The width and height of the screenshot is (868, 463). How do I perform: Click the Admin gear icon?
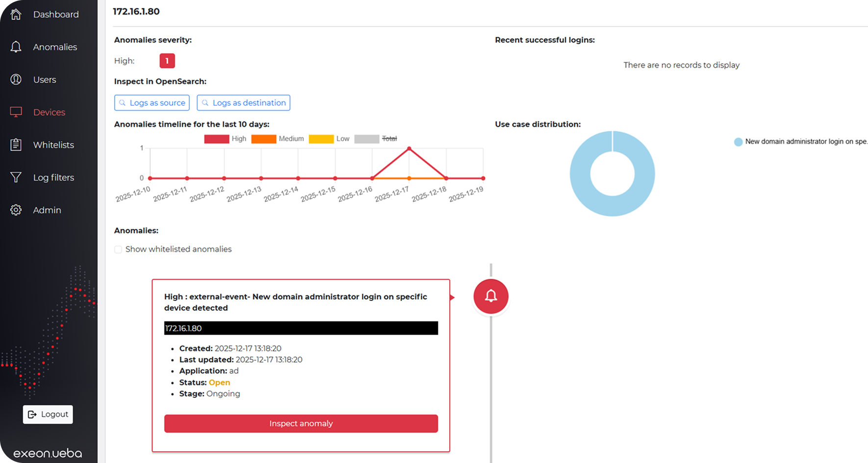coord(16,210)
